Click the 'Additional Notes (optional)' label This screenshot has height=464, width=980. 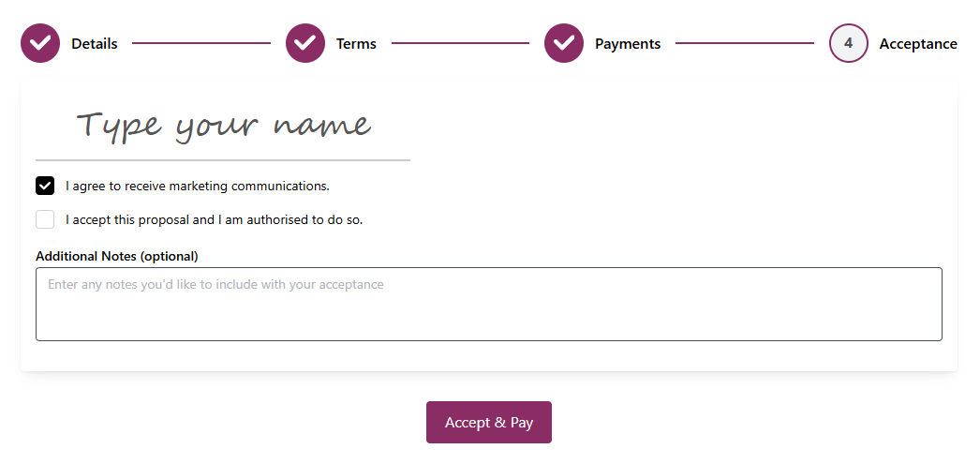click(x=117, y=256)
